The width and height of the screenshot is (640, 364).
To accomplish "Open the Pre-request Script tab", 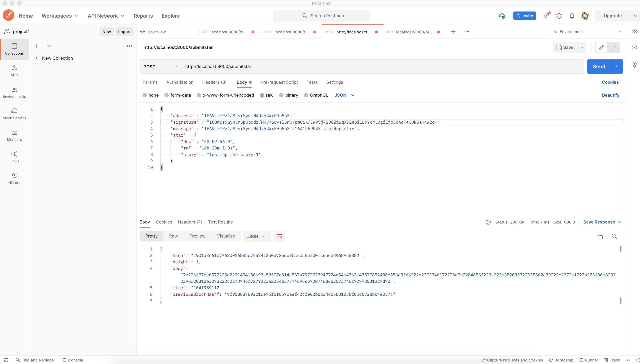I will 279,82.
